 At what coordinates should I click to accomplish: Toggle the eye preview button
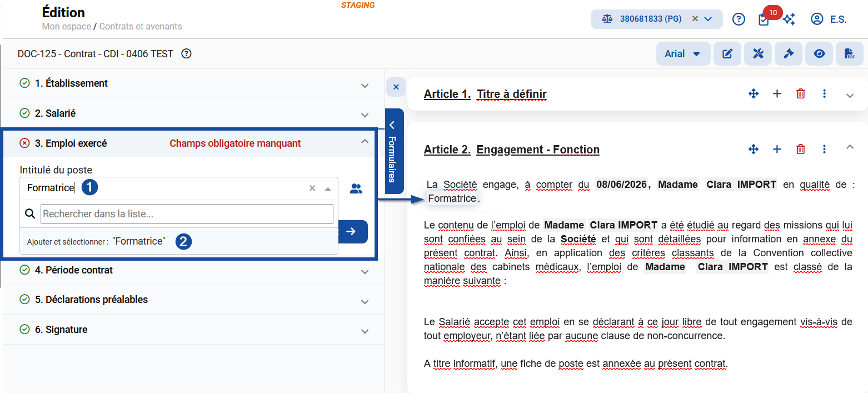pyautogui.click(x=819, y=54)
